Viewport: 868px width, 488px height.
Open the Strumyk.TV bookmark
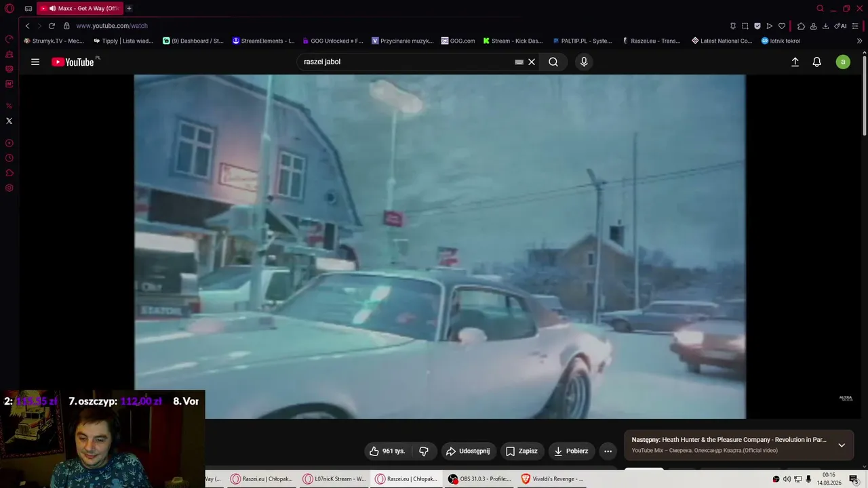pos(54,41)
